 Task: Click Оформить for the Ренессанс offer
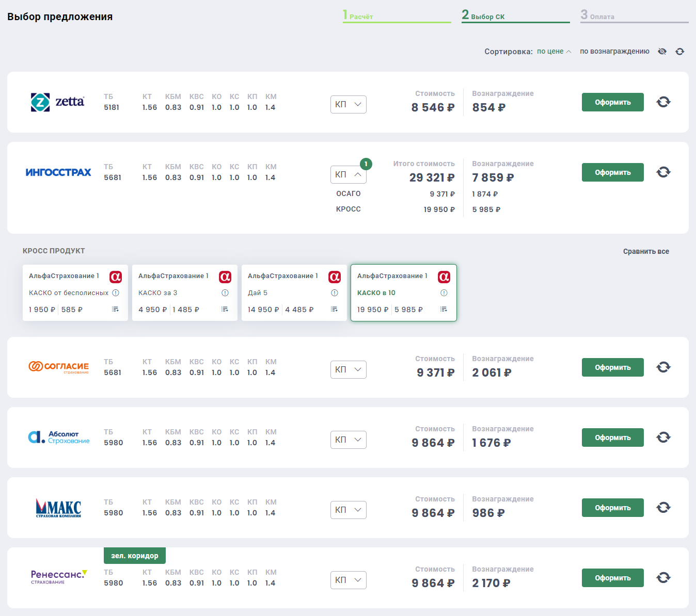tap(612, 578)
